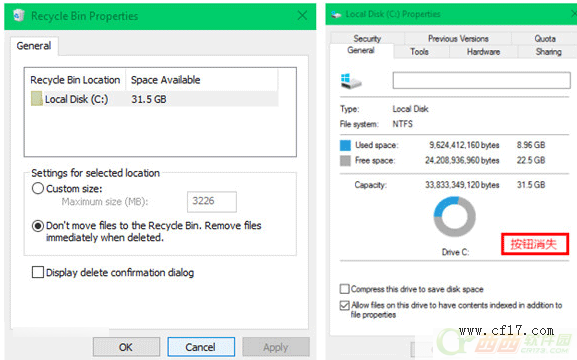Click the Windows drive icon beside name field

tap(351, 81)
